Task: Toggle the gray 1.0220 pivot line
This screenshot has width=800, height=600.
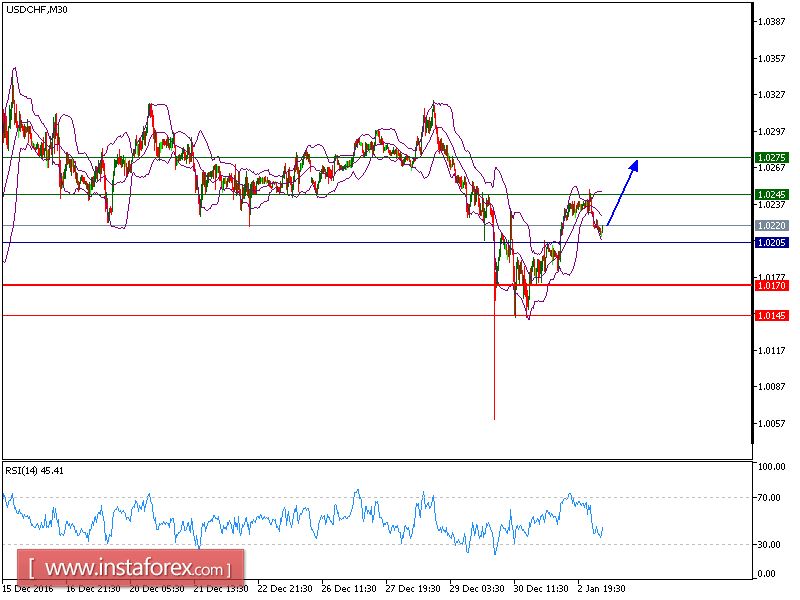Action: (x=250, y=227)
